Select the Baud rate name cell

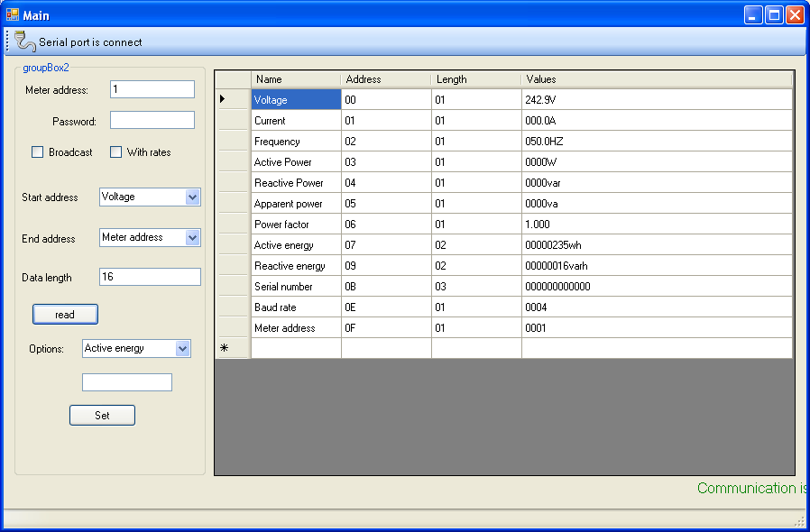pos(296,307)
